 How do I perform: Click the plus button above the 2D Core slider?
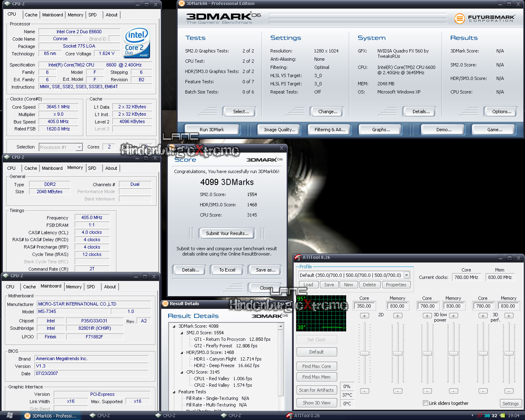[364, 315]
